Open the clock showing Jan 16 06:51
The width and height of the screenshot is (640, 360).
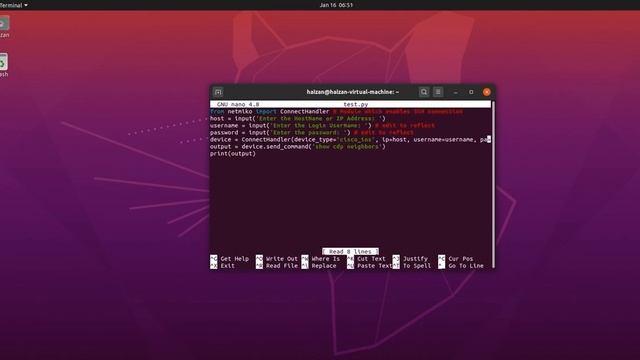(336, 5)
